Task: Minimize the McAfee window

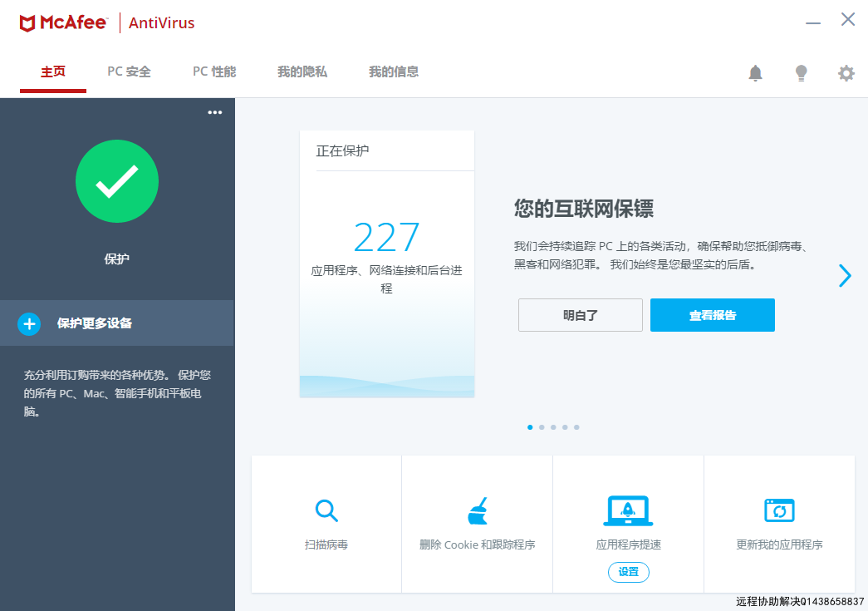Action: click(812, 22)
